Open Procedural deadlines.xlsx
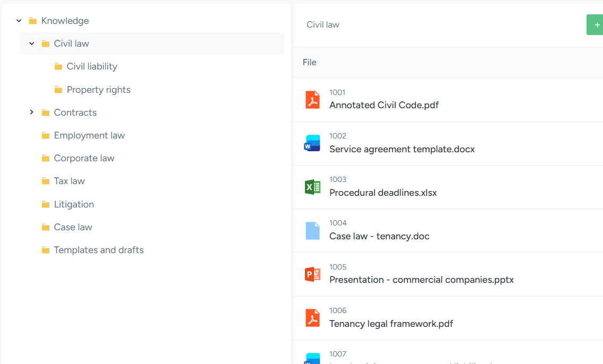This screenshot has height=364, width=603. click(383, 193)
